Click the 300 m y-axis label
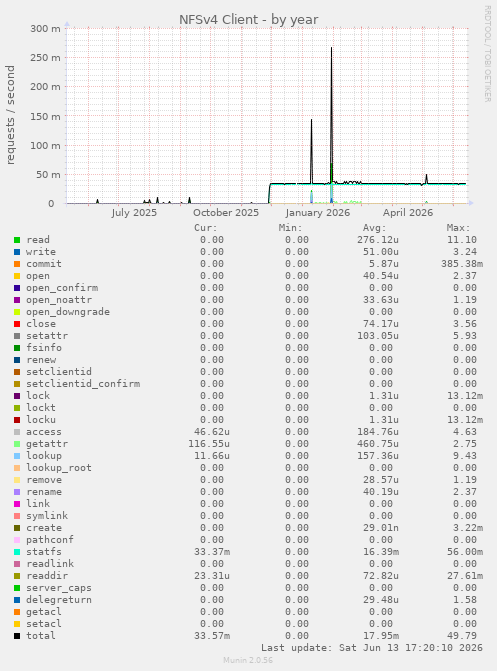 (45, 29)
